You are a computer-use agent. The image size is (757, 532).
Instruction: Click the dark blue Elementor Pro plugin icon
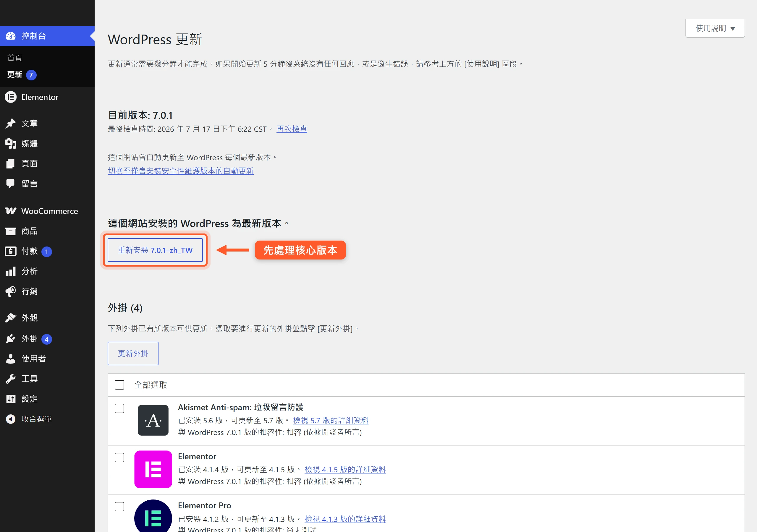point(153,516)
